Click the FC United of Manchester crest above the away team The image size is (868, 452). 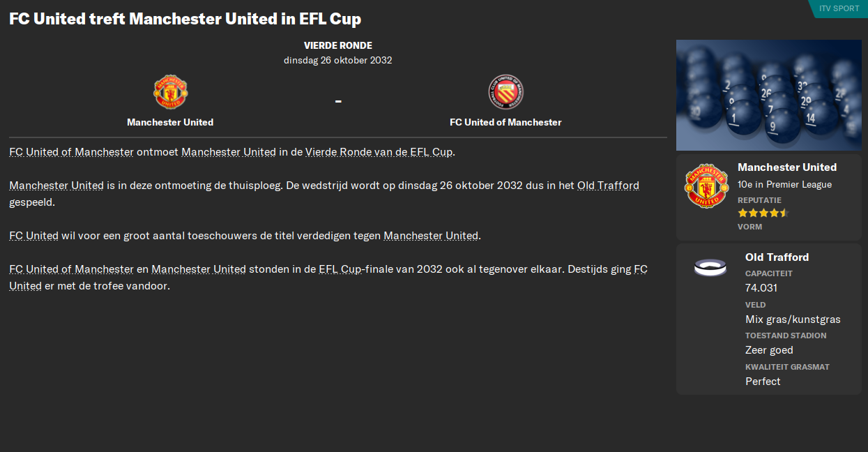(505, 91)
